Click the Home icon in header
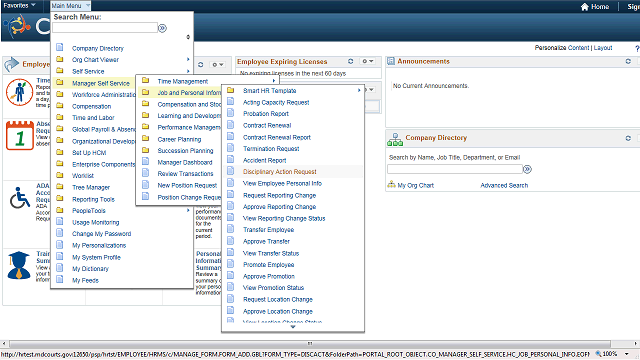 (584, 7)
